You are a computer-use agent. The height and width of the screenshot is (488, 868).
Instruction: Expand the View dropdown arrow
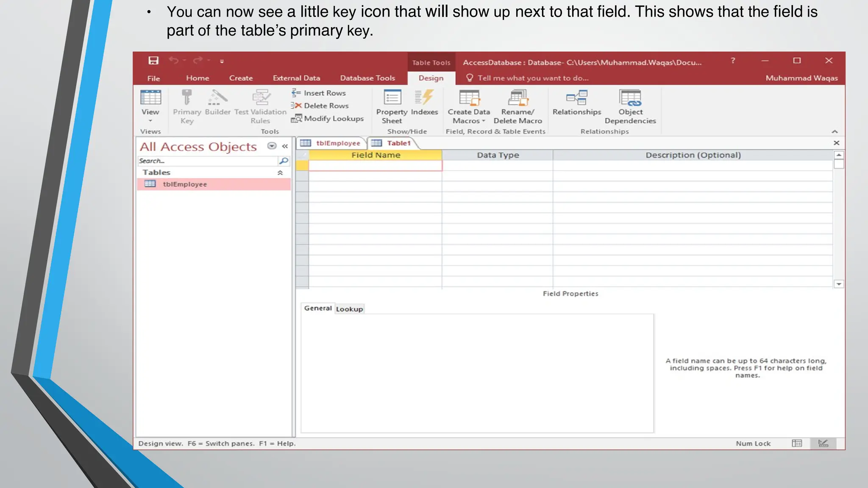(150, 121)
